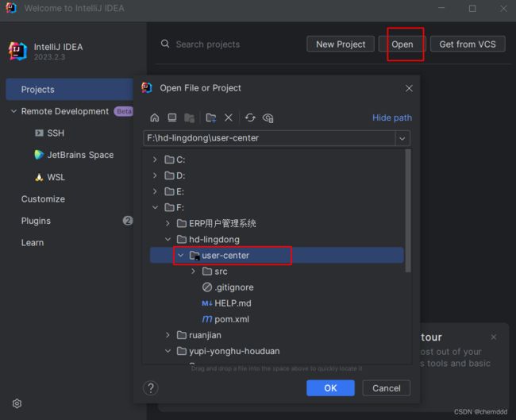Screen dimensions: 516x420
Task: Open the Customize tab
Action: click(43, 198)
